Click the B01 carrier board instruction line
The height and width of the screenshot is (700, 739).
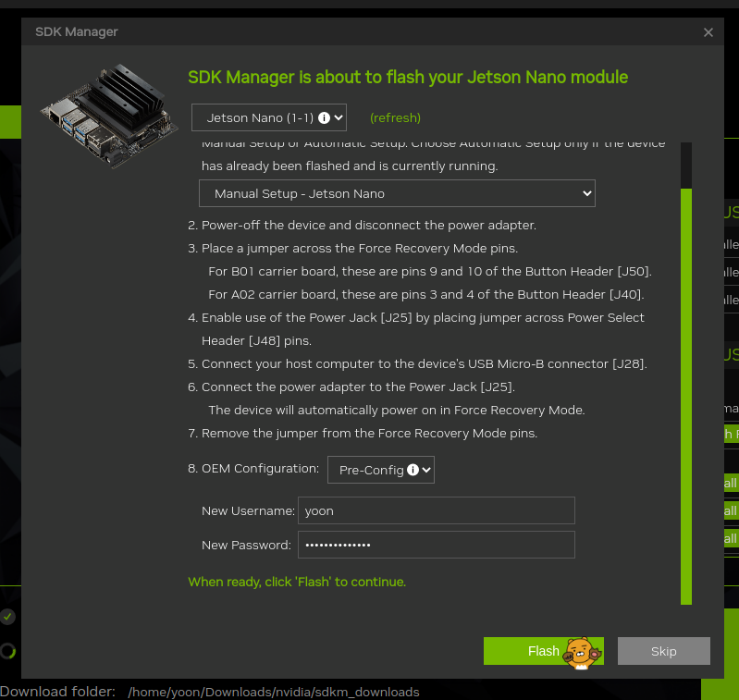pos(430,271)
